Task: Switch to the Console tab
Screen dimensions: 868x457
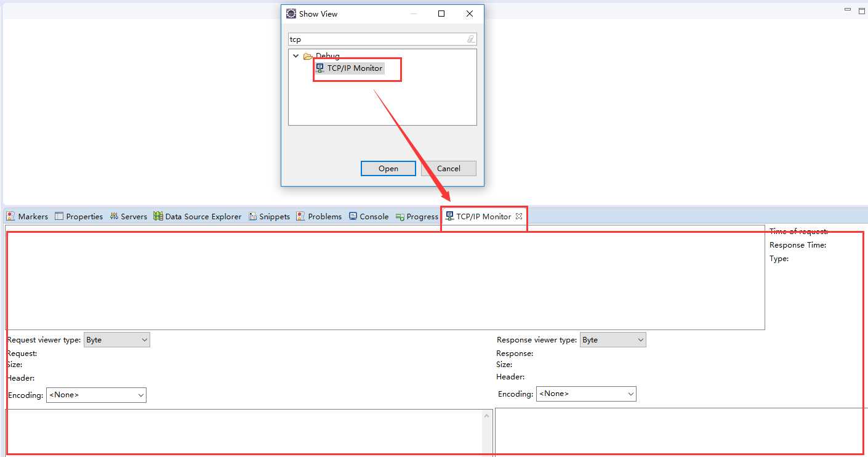Action: click(x=369, y=216)
